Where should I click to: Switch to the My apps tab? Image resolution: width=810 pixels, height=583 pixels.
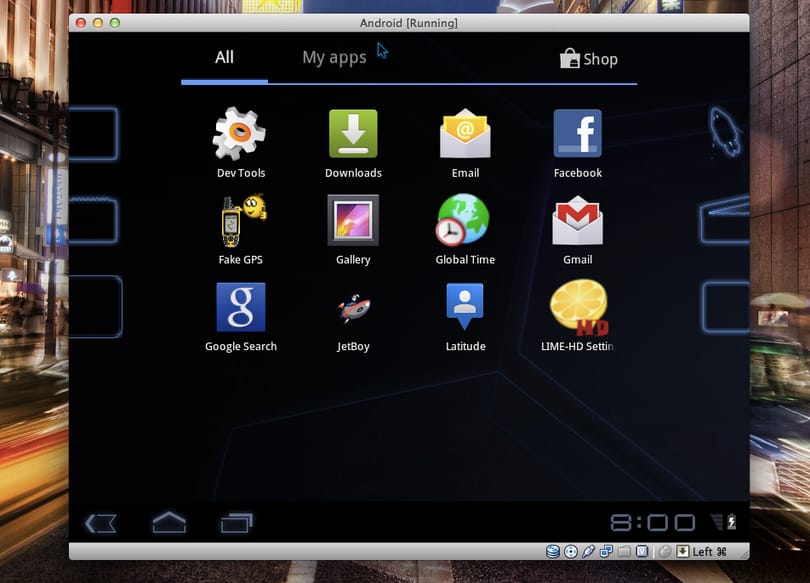(x=334, y=57)
